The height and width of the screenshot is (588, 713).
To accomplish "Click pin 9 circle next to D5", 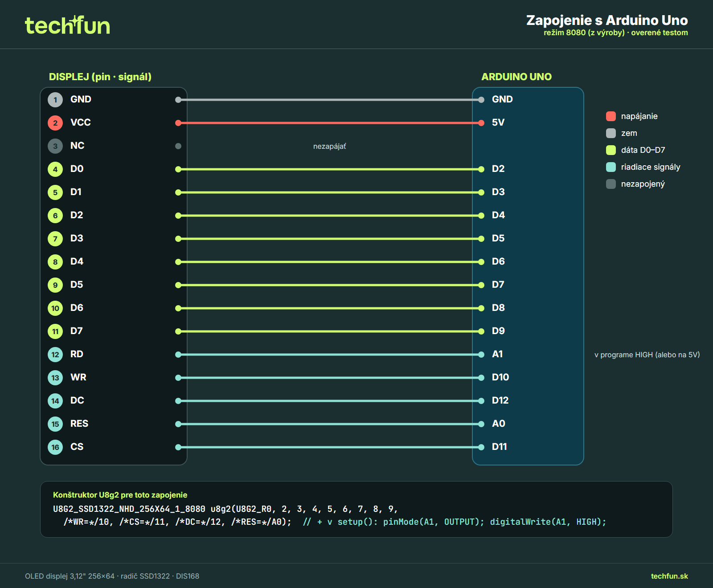I will click(55, 285).
